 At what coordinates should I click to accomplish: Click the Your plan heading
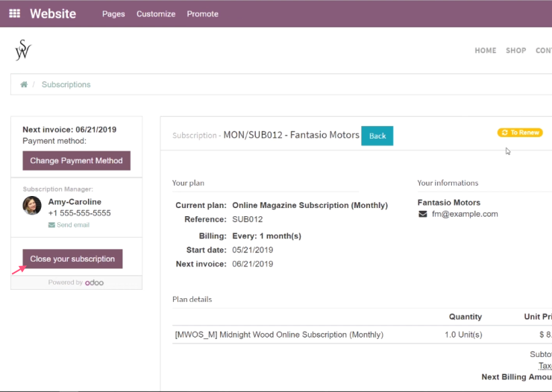click(188, 183)
